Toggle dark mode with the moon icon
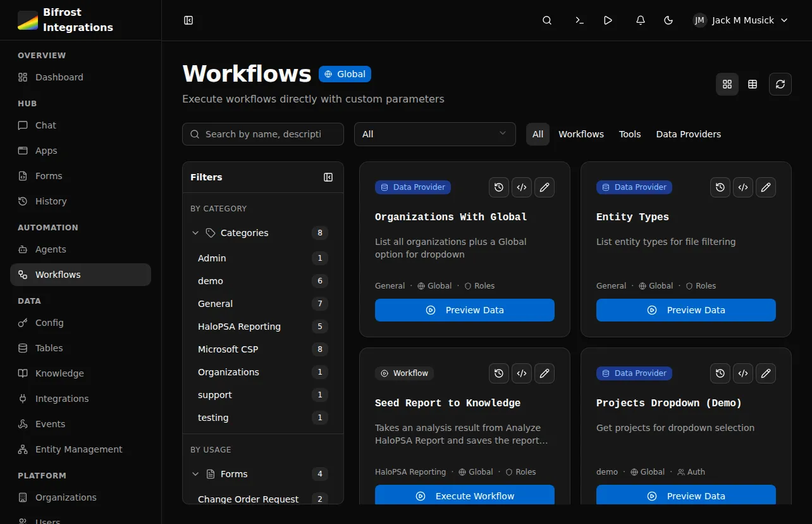 668,20
